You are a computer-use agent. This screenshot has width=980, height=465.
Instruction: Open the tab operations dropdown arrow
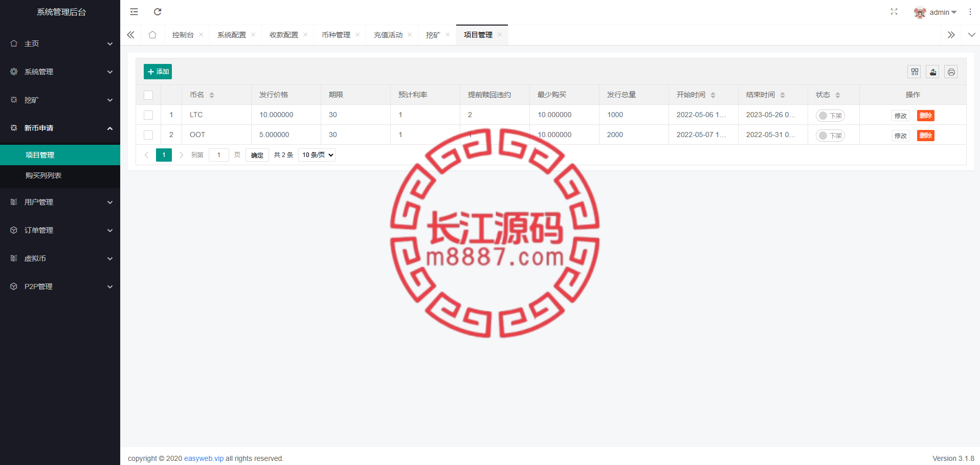972,35
